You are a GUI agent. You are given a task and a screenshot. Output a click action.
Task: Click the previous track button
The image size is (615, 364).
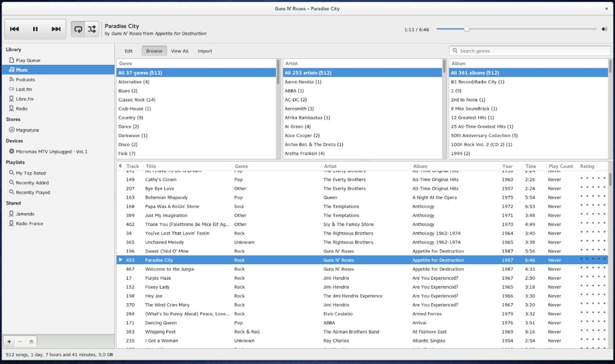click(x=14, y=29)
